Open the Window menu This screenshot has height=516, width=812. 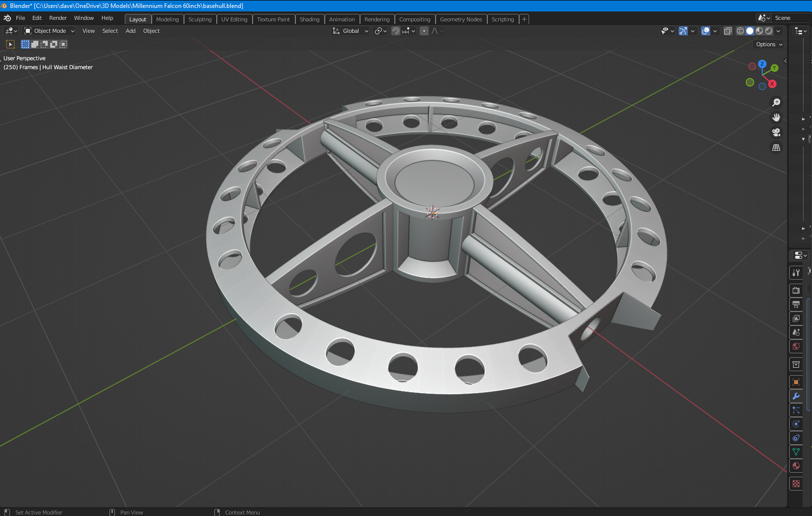click(84, 18)
